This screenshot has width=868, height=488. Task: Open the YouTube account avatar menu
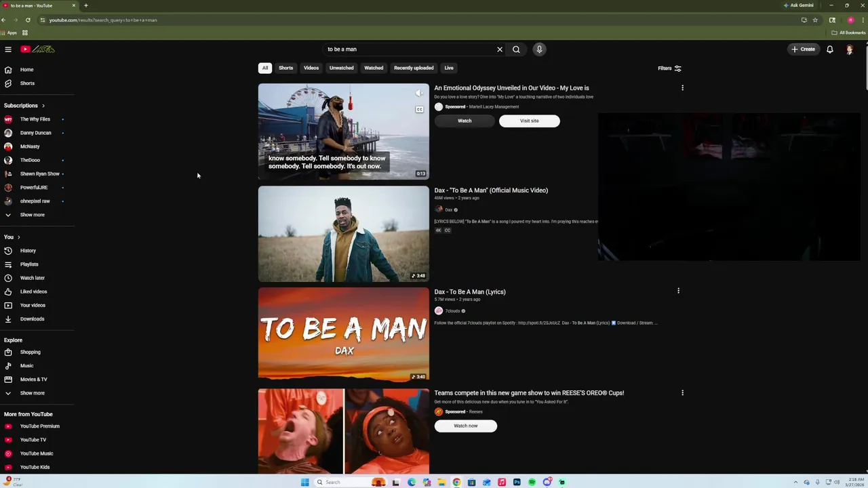(x=849, y=49)
